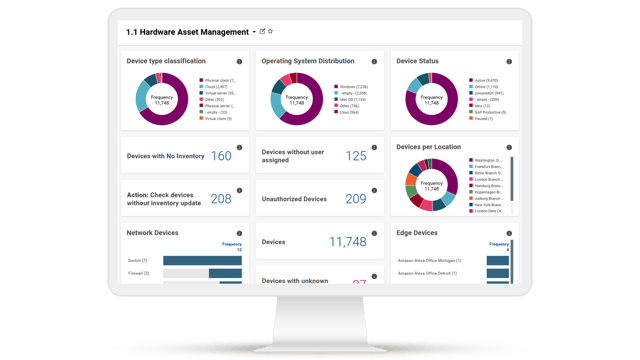This screenshot has height=360, width=640.
Task: Toggle Hamburg Branch legend entry
Action: pyautogui.click(x=486, y=186)
